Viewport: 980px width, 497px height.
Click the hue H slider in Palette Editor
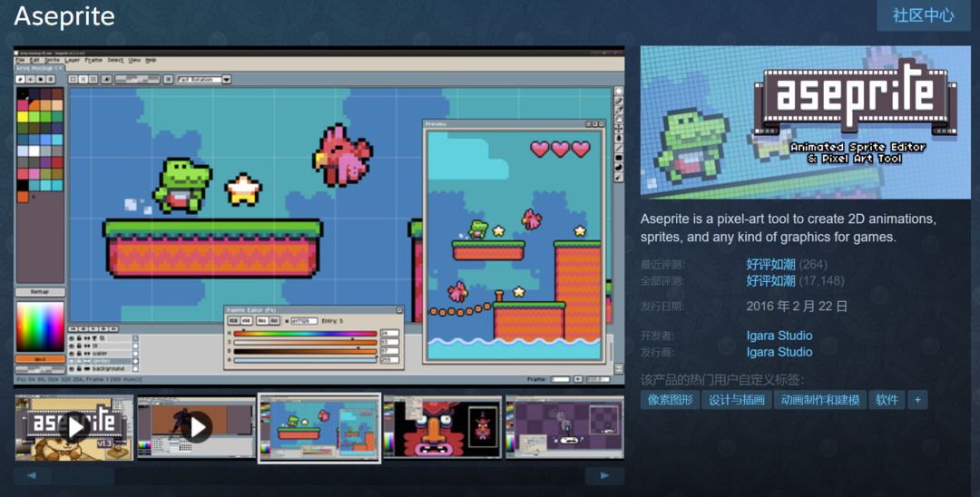305,334
